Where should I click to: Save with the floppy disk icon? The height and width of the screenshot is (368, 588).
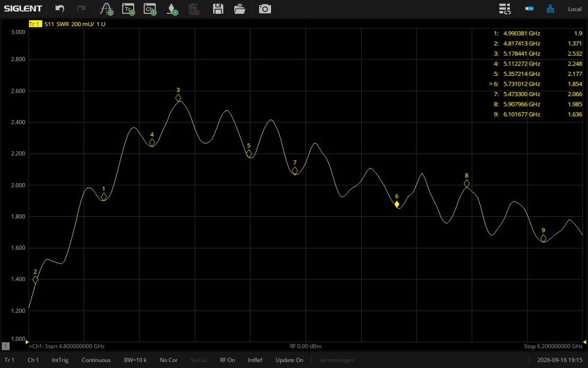[x=218, y=9]
